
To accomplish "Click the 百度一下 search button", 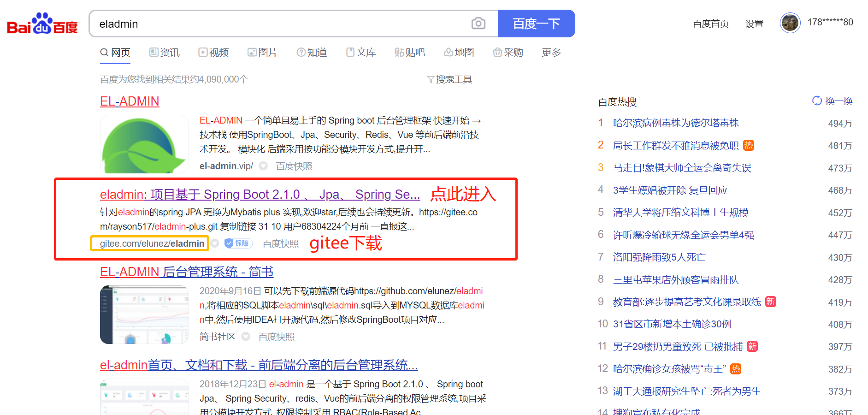I will [537, 24].
